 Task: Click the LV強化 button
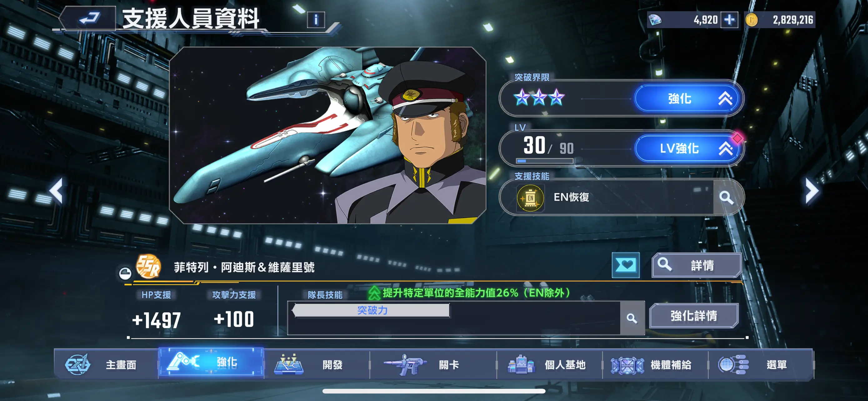[687, 148]
